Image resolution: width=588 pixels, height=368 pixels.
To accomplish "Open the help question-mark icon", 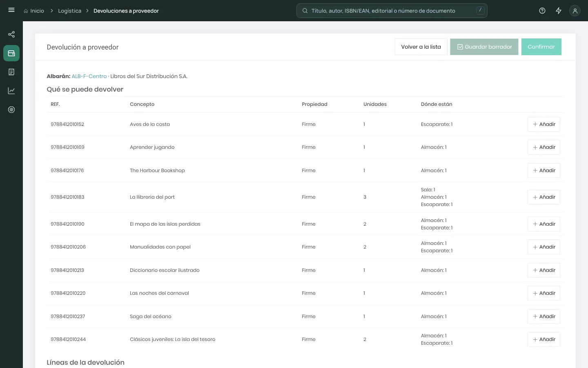I will pos(542,11).
